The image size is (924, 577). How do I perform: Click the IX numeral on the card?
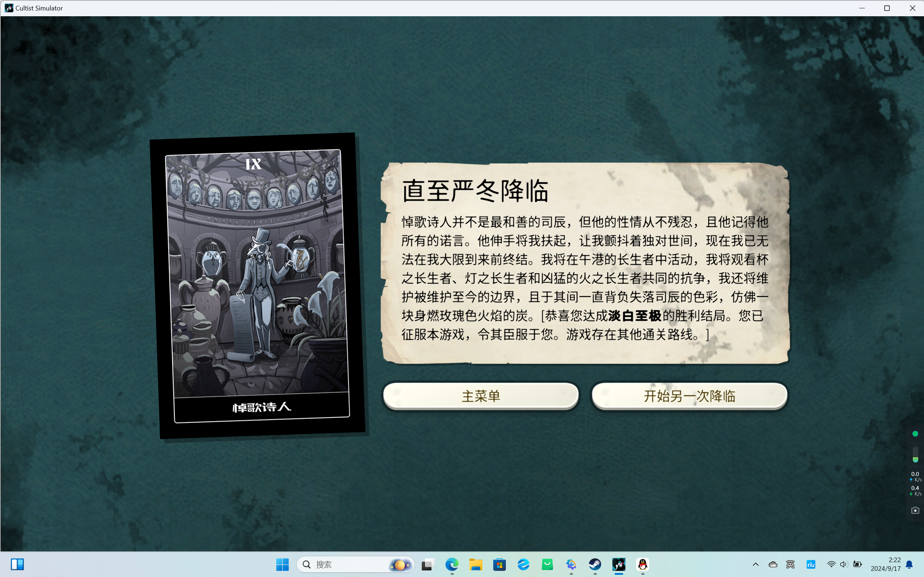tap(253, 164)
